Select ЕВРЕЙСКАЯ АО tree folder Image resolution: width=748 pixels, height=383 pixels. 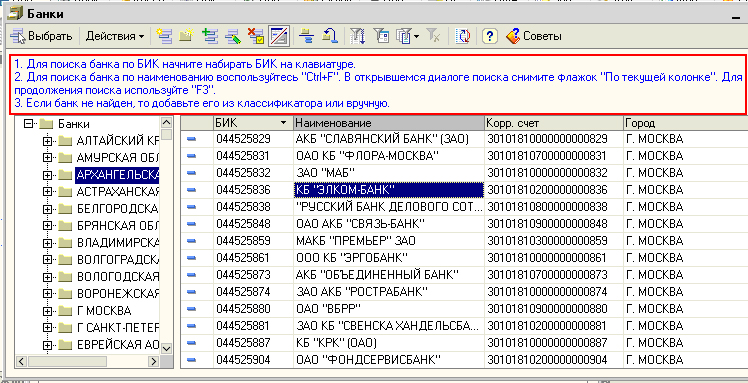[x=118, y=345]
